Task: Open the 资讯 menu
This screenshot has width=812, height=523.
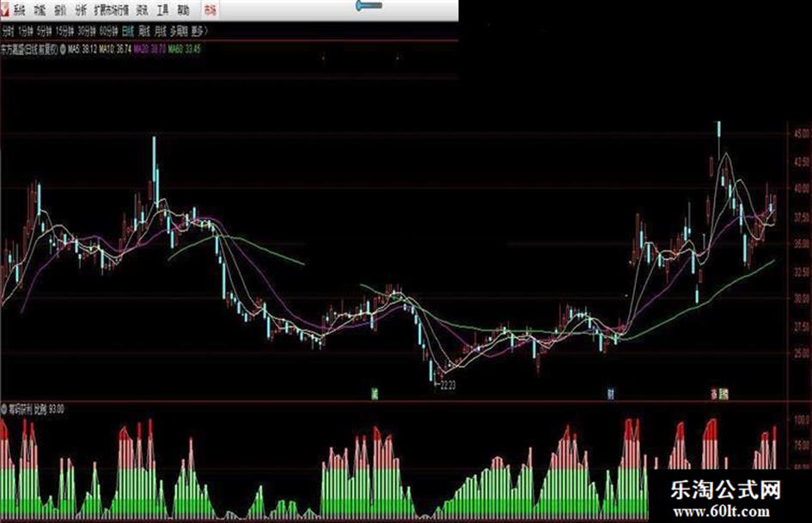Action: tap(142, 9)
